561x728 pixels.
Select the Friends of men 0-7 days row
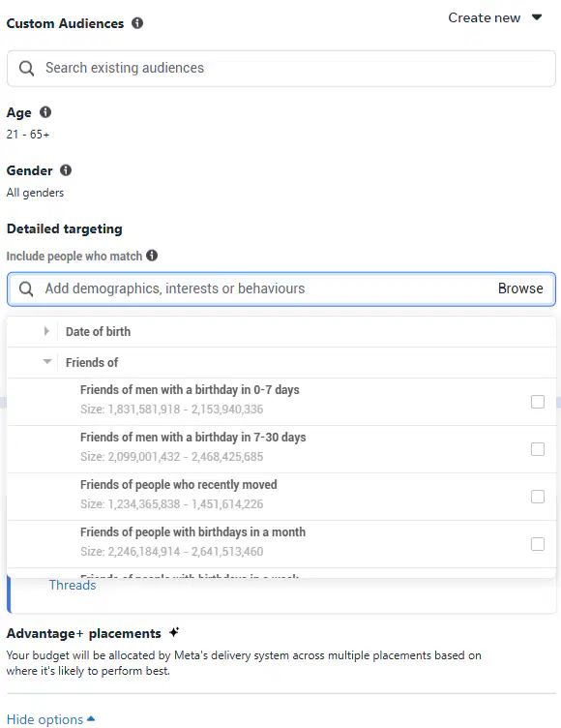(x=281, y=402)
